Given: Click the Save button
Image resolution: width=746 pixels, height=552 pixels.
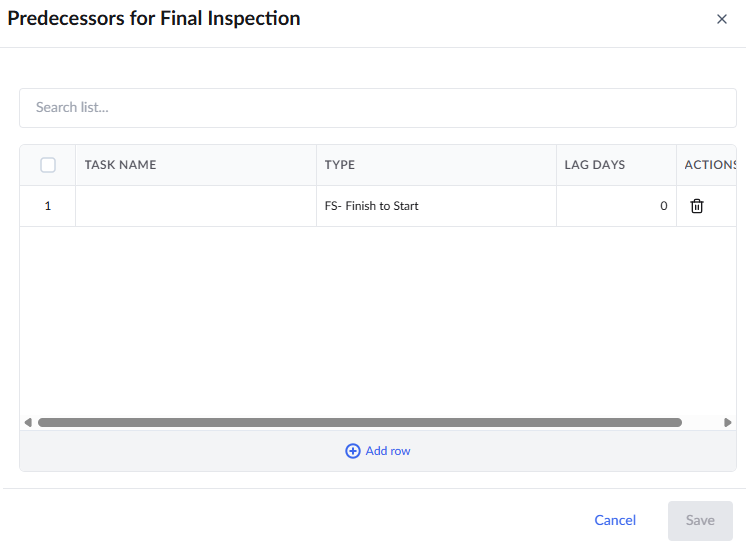Looking at the screenshot, I should click(700, 521).
